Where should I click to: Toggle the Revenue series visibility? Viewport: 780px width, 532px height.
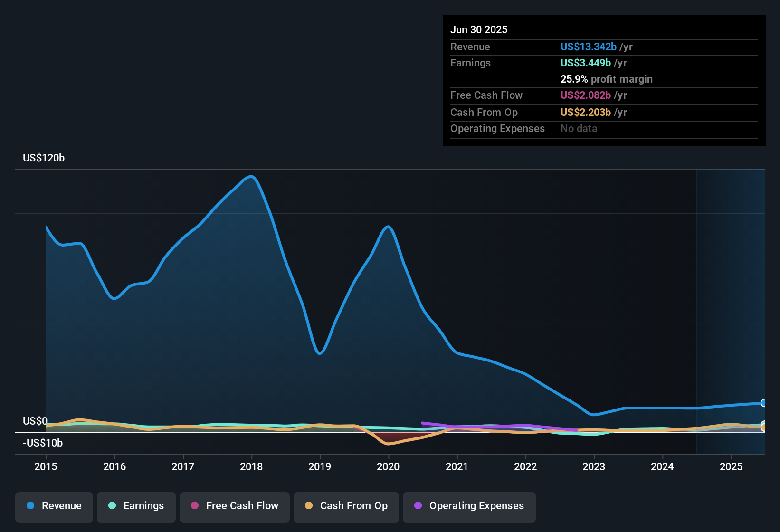pos(54,506)
